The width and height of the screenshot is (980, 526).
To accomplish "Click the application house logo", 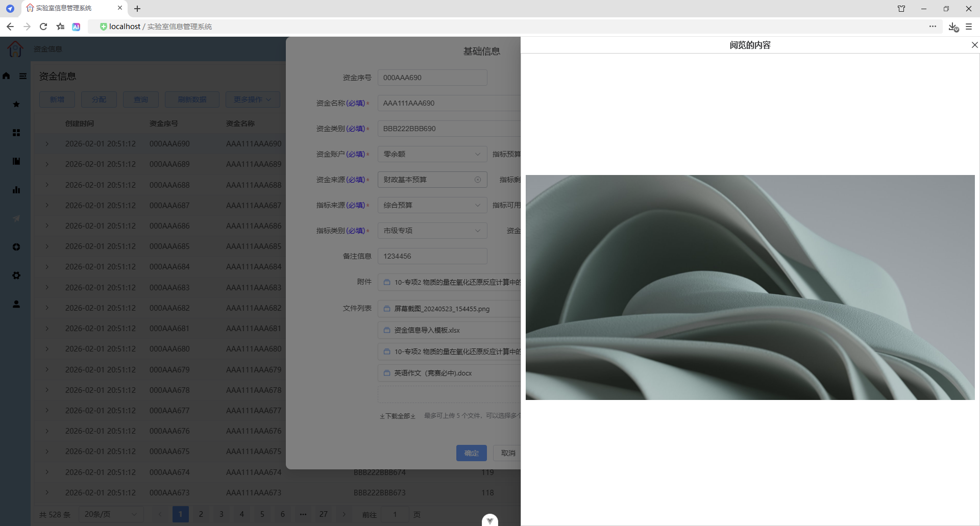I will 15,49.
